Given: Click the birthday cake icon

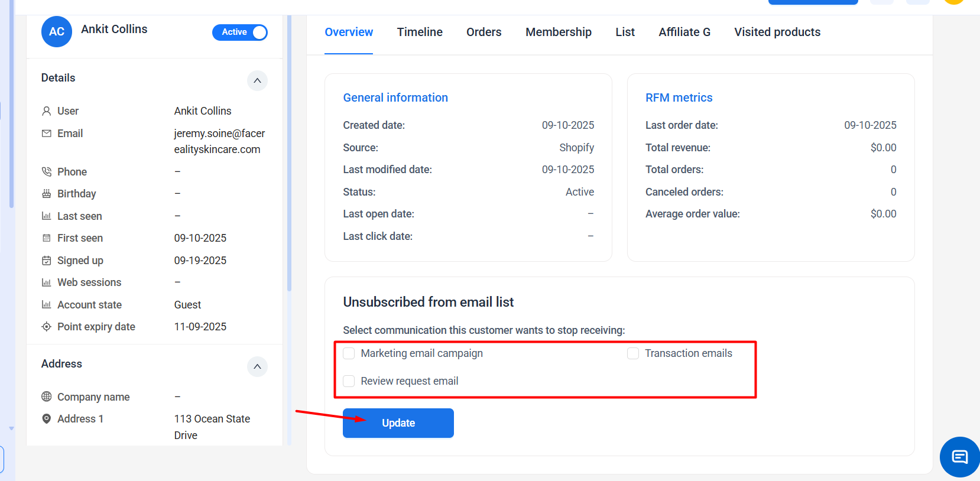Looking at the screenshot, I should pyautogui.click(x=47, y=194).
